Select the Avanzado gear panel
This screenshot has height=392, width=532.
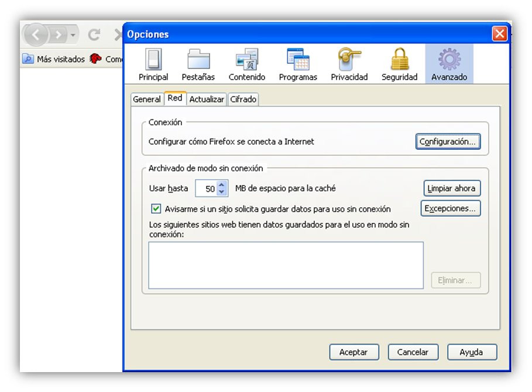coord(449,64)
